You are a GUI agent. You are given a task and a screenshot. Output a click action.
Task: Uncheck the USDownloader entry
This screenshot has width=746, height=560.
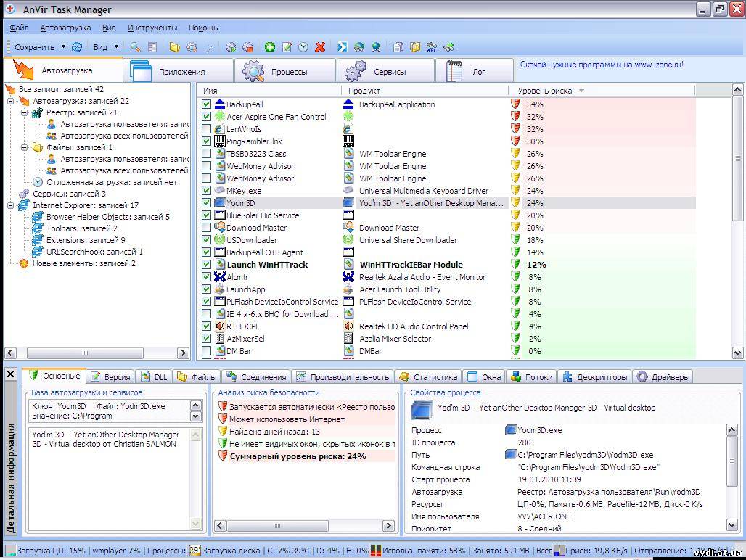tap(207, 240)
